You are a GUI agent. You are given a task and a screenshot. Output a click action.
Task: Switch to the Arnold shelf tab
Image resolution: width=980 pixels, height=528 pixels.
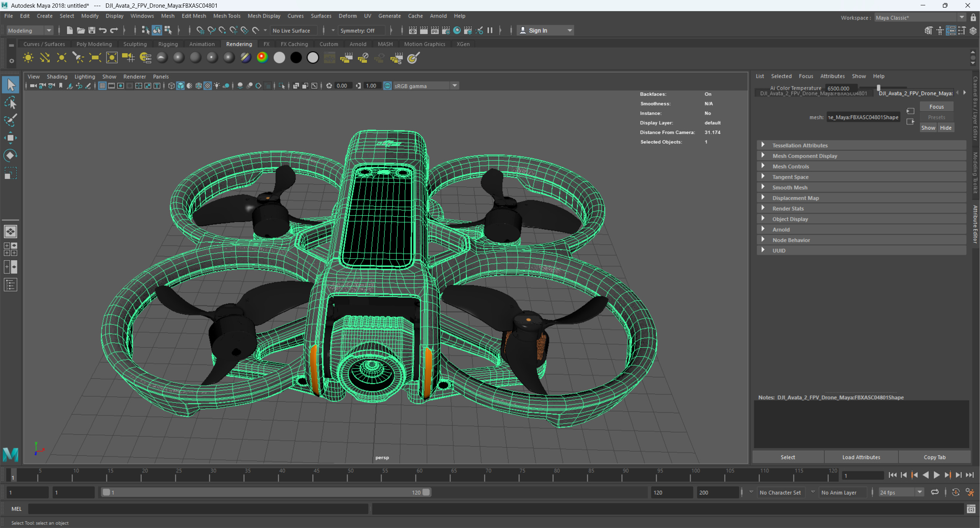pyautogui.click(x=358, y=44)
